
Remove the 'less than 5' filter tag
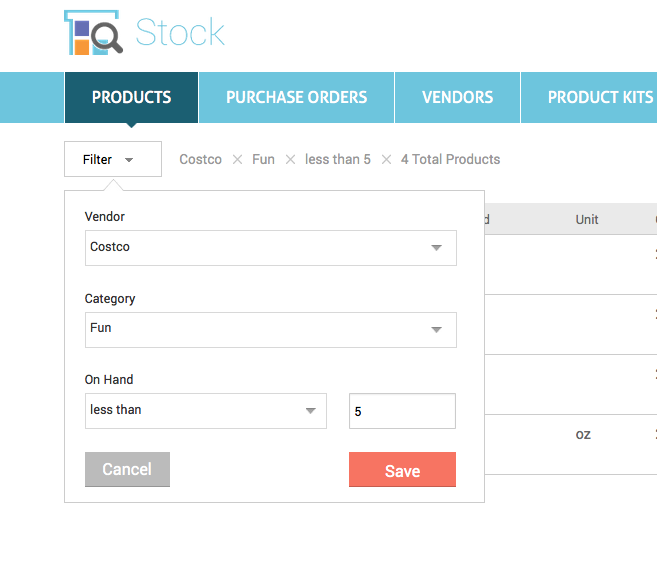coord(386,160)
